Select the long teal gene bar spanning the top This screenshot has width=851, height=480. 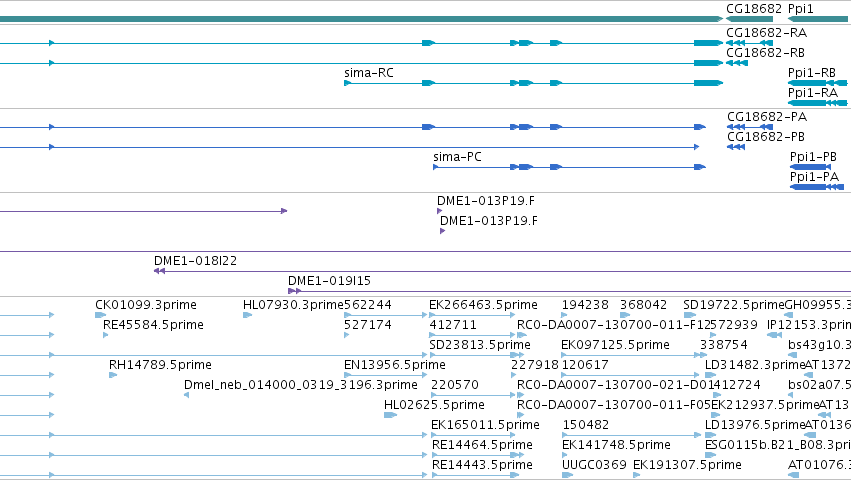(361, 19)
